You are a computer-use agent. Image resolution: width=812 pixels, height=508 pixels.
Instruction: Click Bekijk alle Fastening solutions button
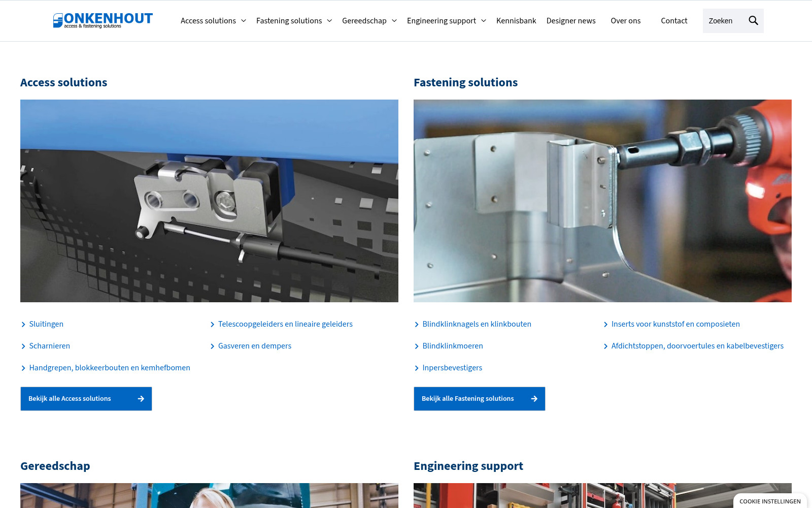tap(480, 399)
